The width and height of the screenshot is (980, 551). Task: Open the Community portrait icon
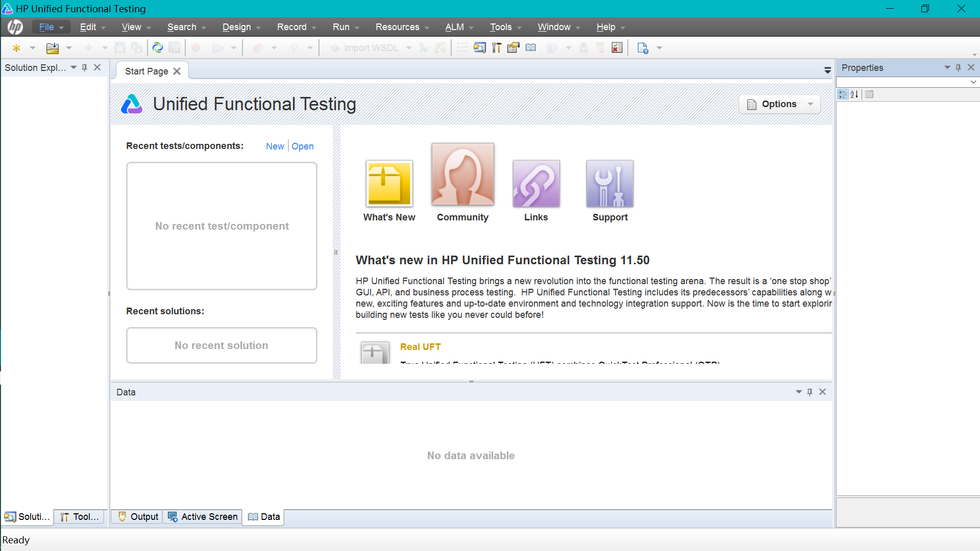point(463,174)
